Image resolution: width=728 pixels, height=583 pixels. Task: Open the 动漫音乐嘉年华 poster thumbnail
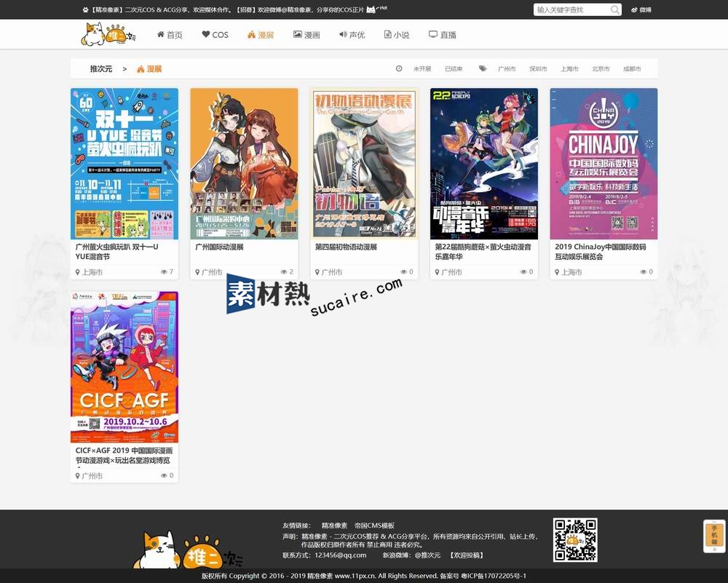click(x=484, y=164)
